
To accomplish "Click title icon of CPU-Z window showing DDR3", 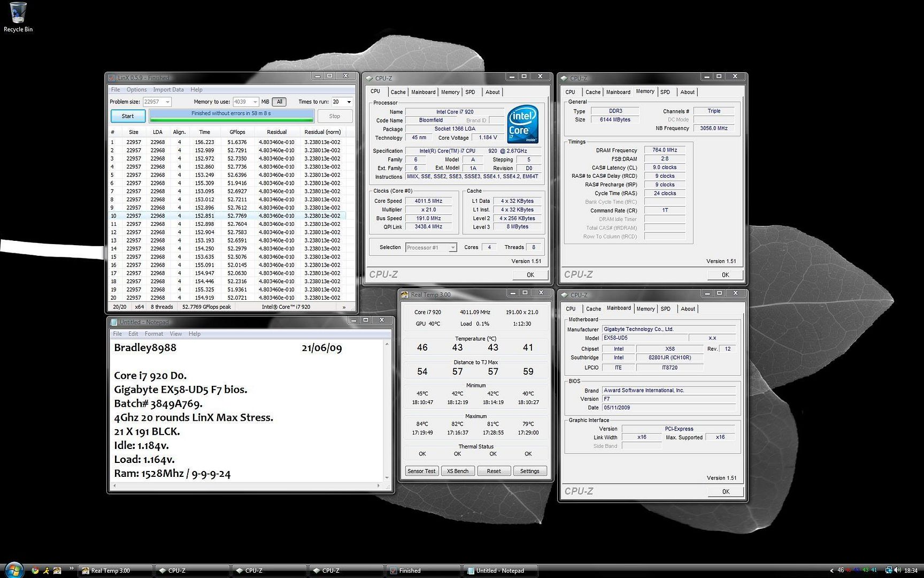I will coord(564,78).
